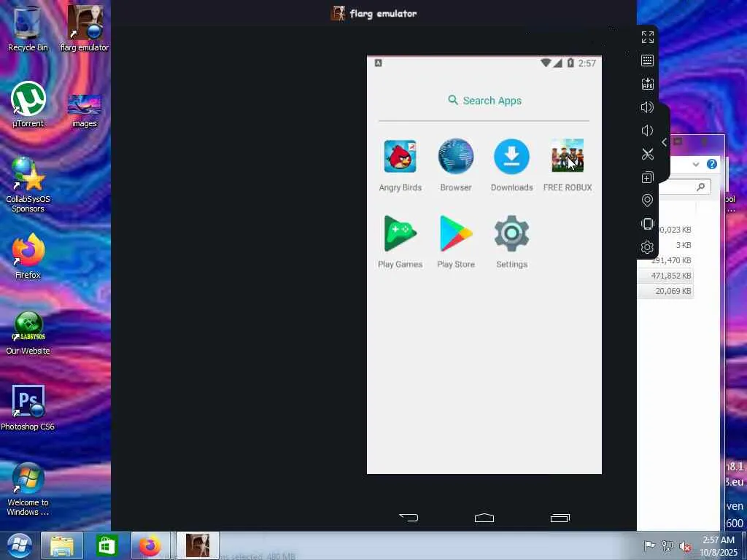747x560 pixels.
Task: Select the 471,852 KB file row
Action: pos(665,276)
